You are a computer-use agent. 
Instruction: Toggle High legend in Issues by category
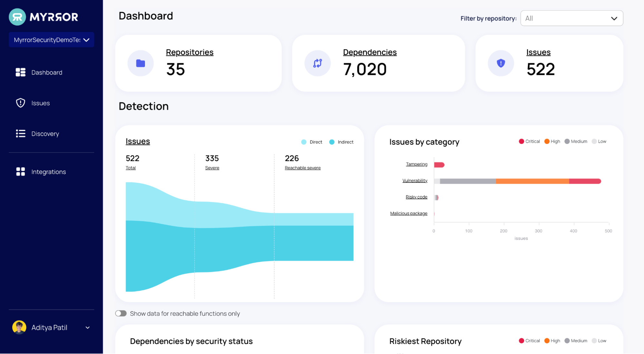click(552, 141)
